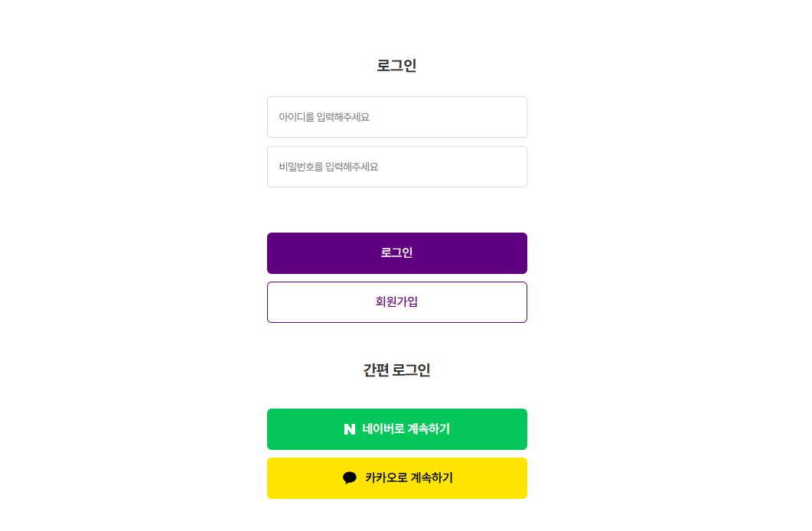The width and height of the screenshot is (812, 531).
Task: Click the purple 로그인 button
Action: pyautogui.click(x=396, y=252)
